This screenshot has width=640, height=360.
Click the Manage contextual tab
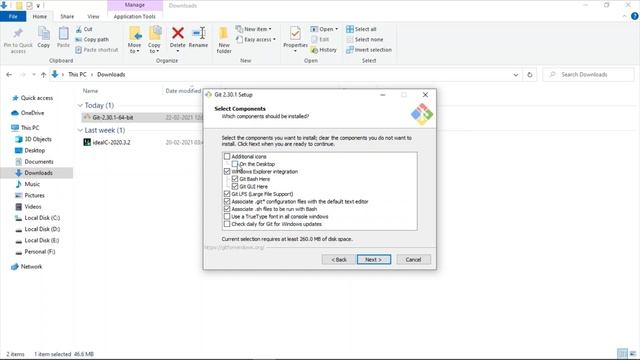(x=135, y=5)
